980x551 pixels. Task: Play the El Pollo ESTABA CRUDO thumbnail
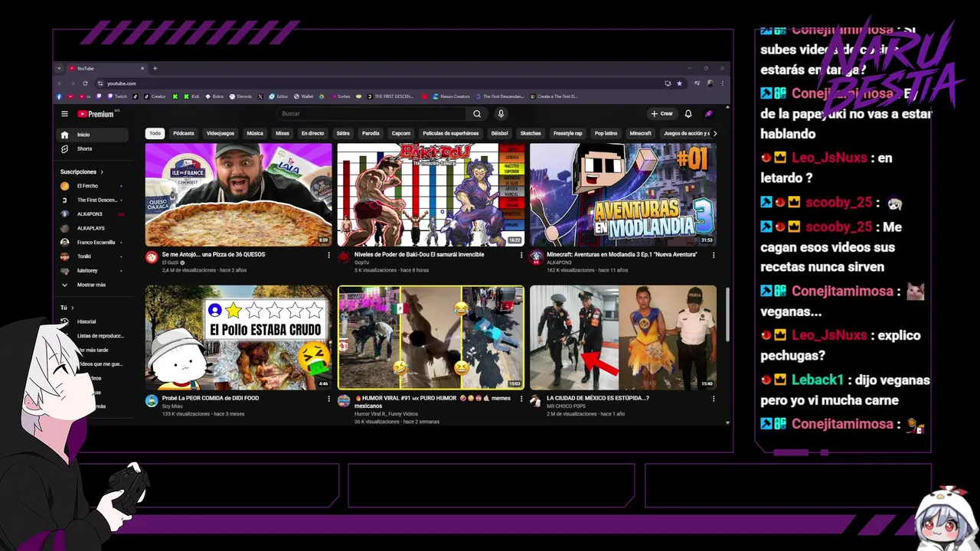click(239, 337)
